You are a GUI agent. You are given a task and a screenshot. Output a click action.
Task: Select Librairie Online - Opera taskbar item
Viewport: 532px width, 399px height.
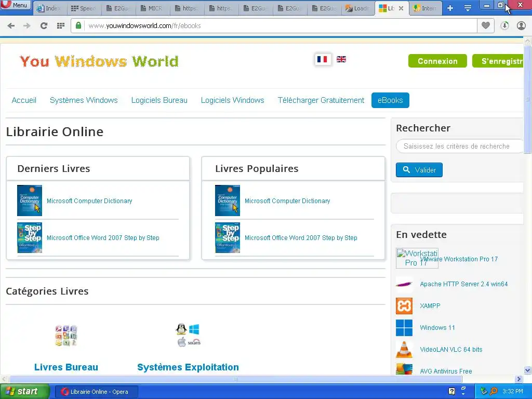coord(96,392)
